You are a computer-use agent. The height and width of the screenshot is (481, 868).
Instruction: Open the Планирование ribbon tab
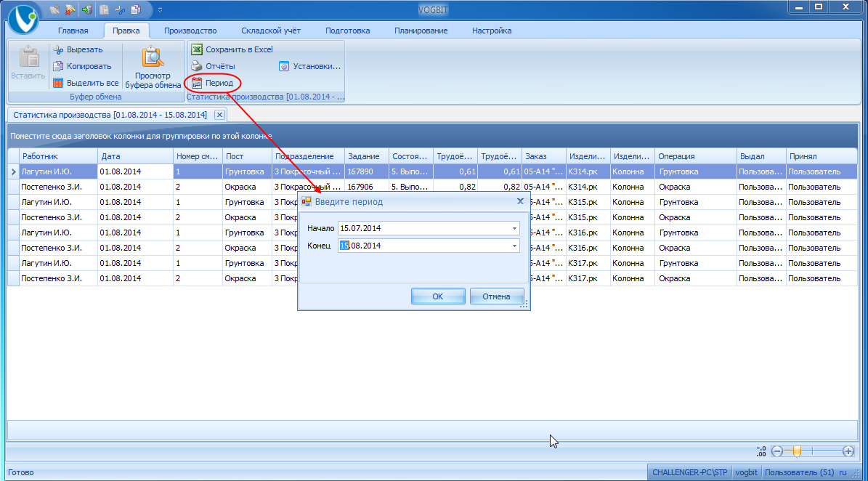click(x=421, y=31)
